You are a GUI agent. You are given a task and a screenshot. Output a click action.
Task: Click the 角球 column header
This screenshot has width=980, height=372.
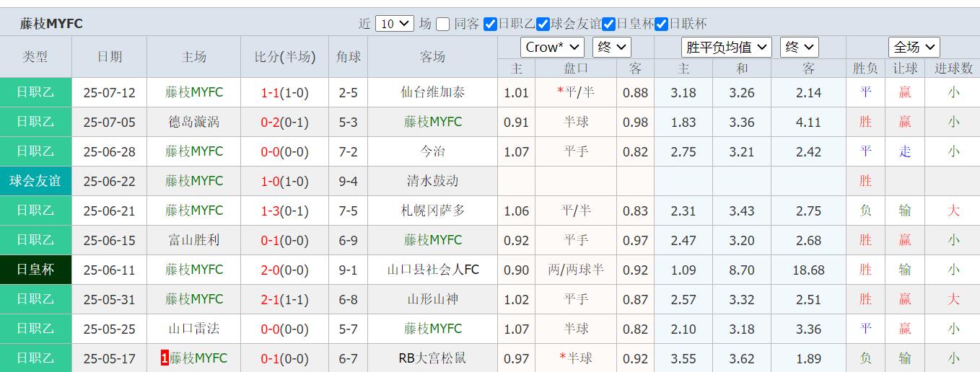(x=348, y=57)
